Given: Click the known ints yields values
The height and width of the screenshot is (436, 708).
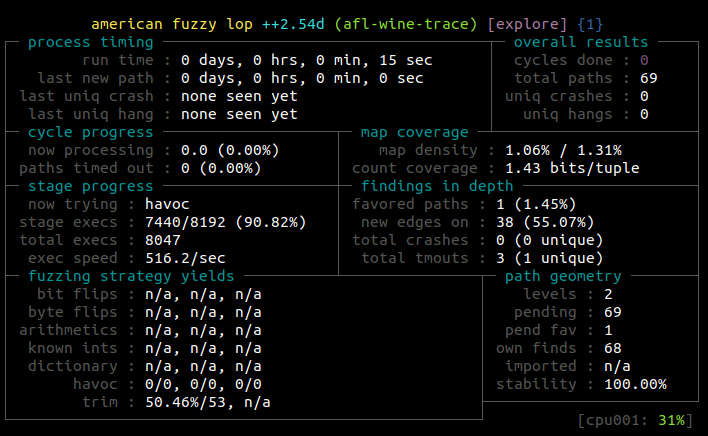Looking at the screenshot, I should (x=203, y=348).
